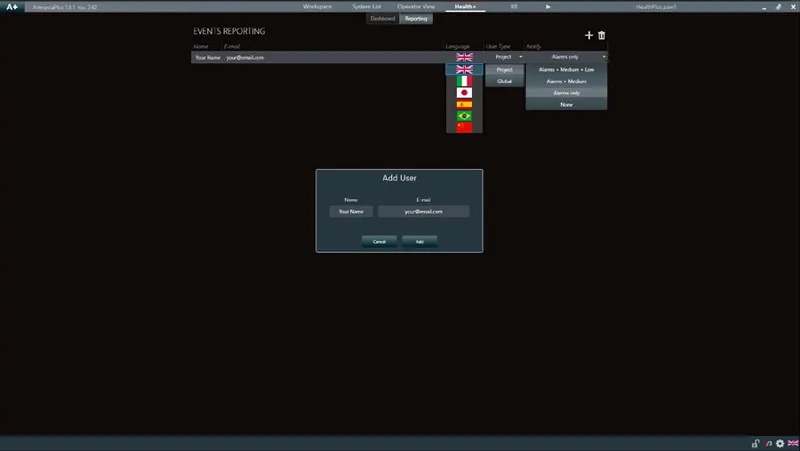Choose the UK flag in language list

pyautogui.click(x=464, y=69)
